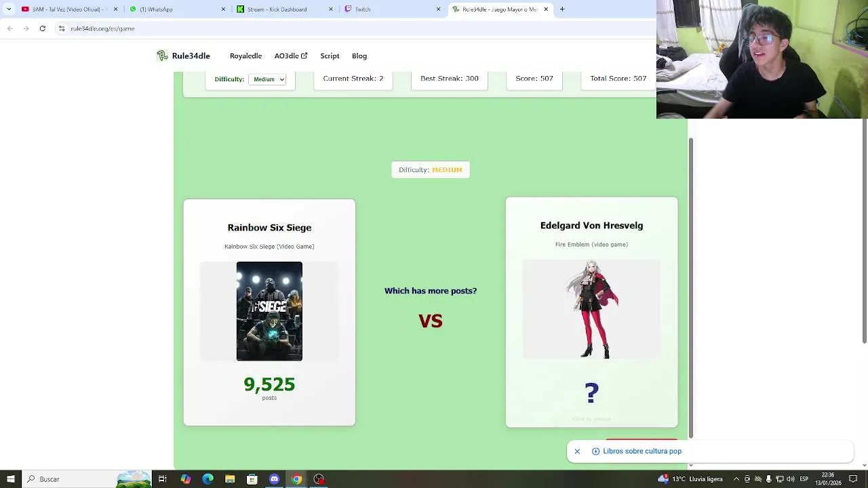This screenshot has width=868, height=488.
Task: Click the Rainbow Six Siege cover image
Action: tap(269, 311)
